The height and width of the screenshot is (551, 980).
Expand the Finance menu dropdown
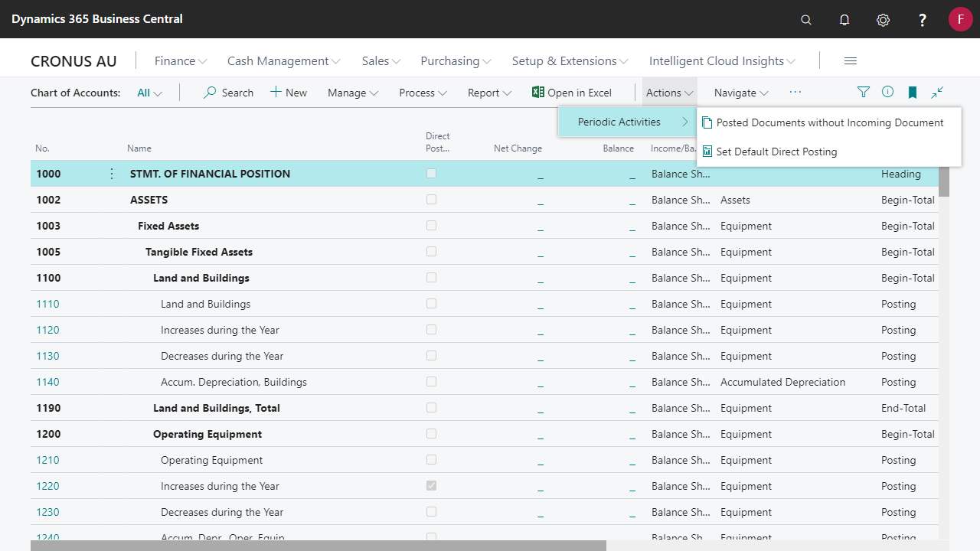coord(181,61)
